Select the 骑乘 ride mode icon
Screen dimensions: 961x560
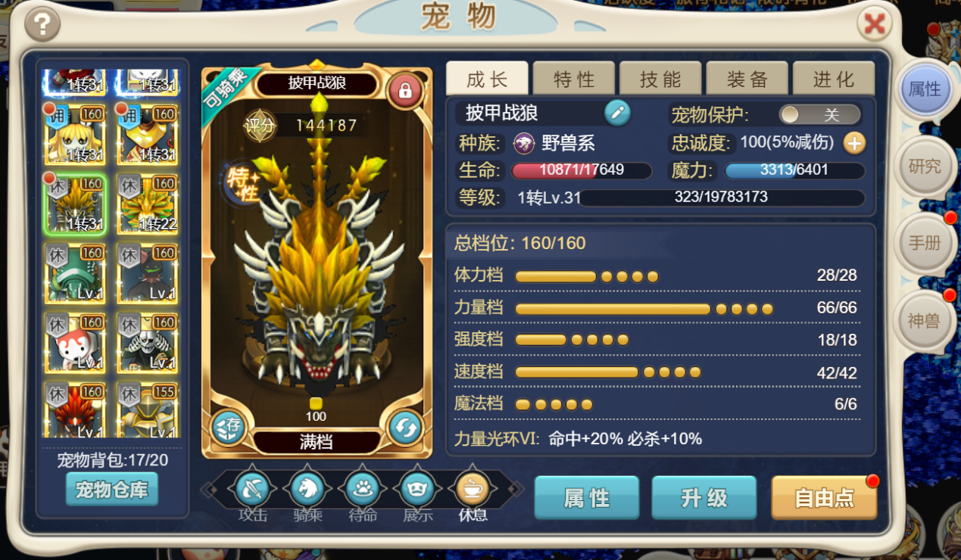point(307,489)
